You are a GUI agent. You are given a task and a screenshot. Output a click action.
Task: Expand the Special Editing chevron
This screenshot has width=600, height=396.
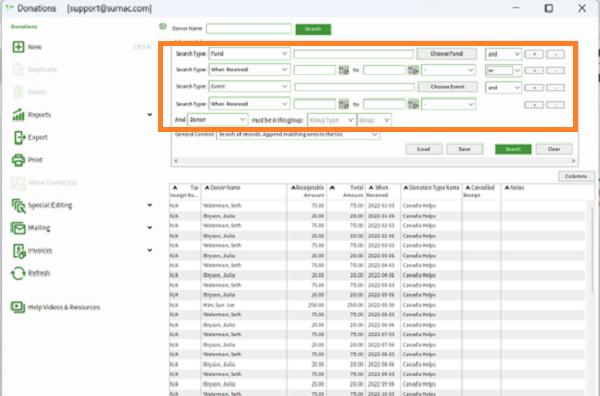click(150, 205)
